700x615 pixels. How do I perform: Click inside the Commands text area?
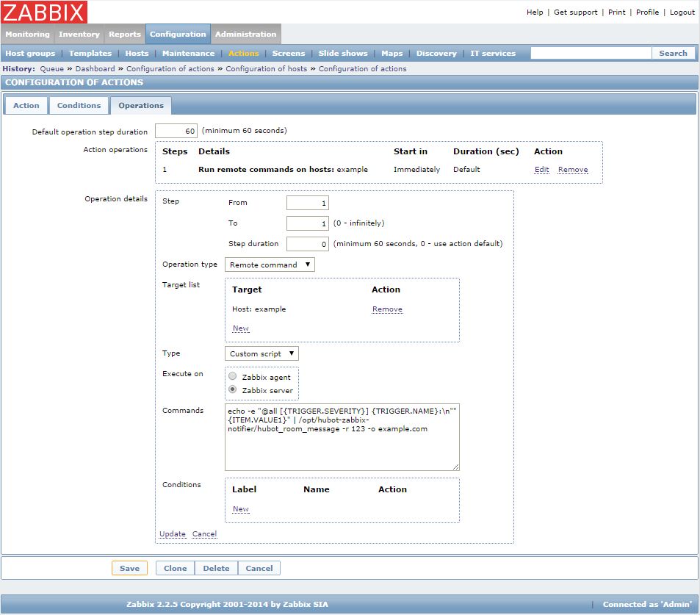342,437
